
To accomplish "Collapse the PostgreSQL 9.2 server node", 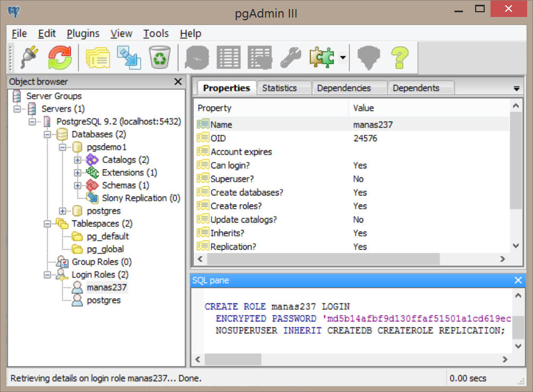I will coord(32,122).
